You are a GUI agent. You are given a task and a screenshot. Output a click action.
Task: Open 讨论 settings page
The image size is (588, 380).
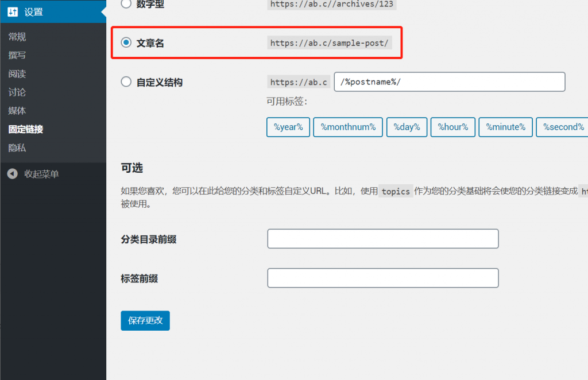[x=17, y=92]
